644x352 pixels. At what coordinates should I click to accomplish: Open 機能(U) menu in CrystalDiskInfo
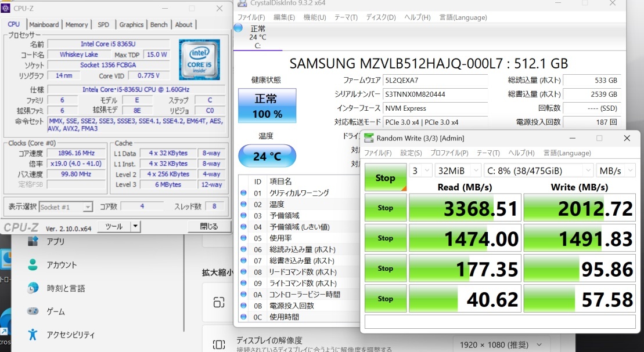(315, 17)
